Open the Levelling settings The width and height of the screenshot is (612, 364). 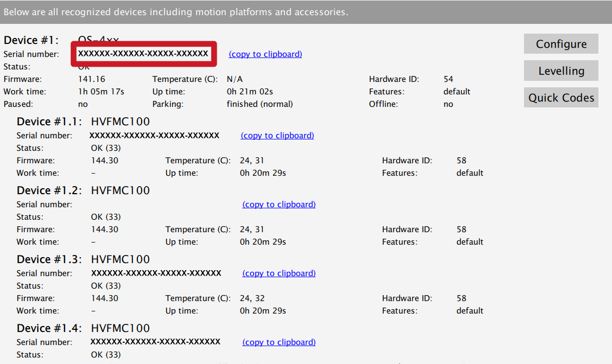click(x=561, y=71)
